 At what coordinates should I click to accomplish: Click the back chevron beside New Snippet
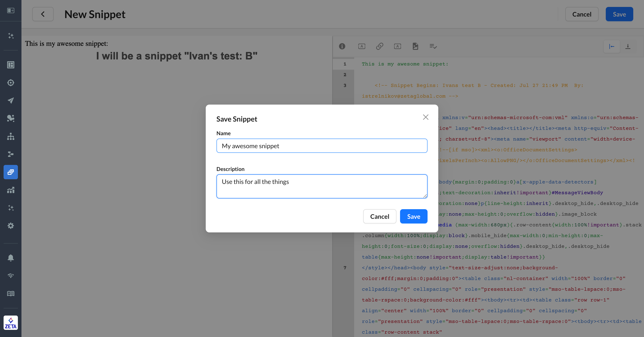click(43, 14)
